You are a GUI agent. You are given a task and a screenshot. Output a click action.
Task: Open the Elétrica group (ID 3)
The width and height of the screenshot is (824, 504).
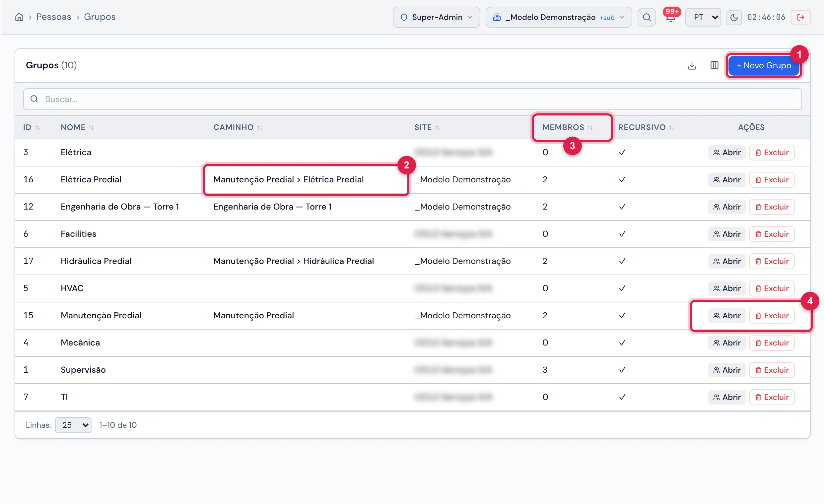(x=726, y=153)
